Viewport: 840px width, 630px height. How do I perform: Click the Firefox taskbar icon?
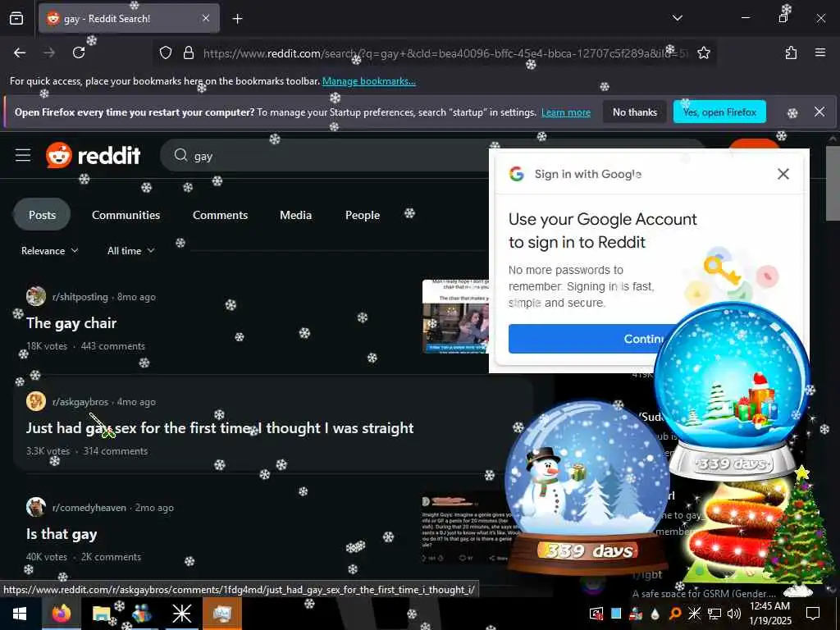click(62, 614)
